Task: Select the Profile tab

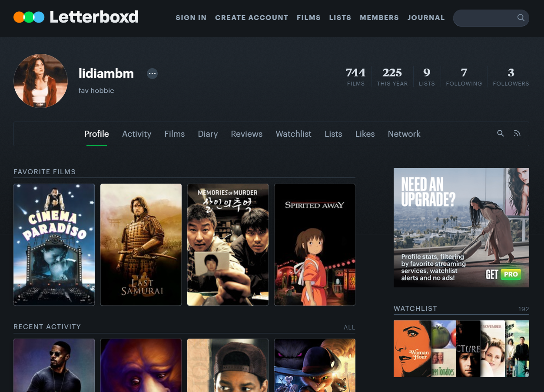Action: coord(96,134)
